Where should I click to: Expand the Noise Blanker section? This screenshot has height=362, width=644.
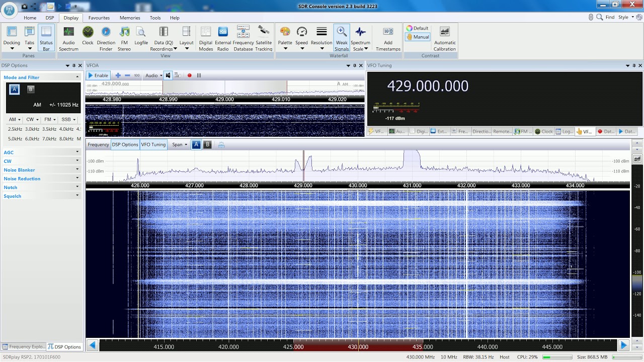pos(42,170)
